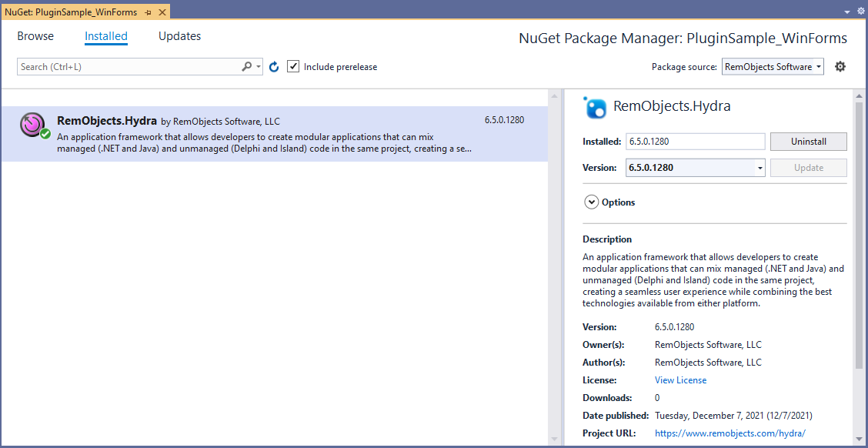
Task: Open the tab list dropdown arrow at top right
Action: 847,12
